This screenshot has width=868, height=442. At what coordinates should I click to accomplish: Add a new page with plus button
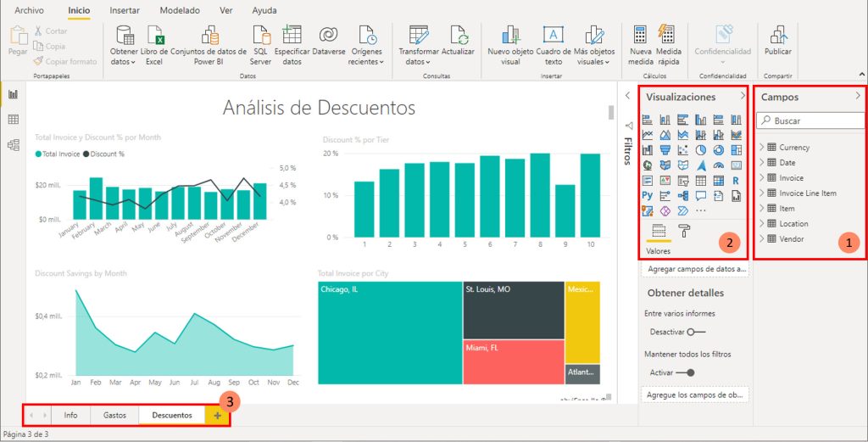(x=217, y=416)
